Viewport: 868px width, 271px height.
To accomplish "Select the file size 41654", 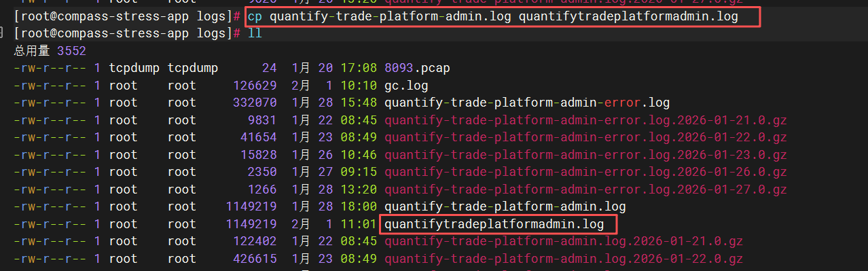I will tap(258, 137).
